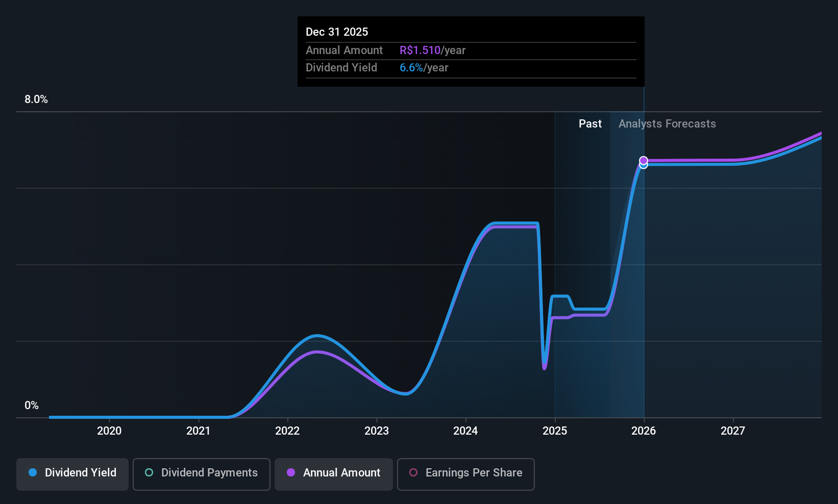Toggle the Dividend Payments series

[x=202, y=474]
